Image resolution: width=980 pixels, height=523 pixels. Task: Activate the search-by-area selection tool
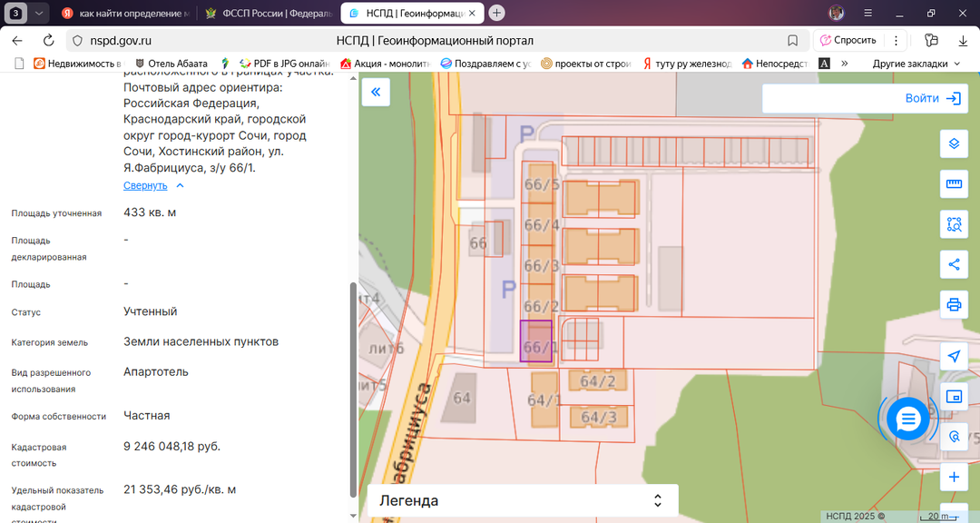click(x=954, y=224)
